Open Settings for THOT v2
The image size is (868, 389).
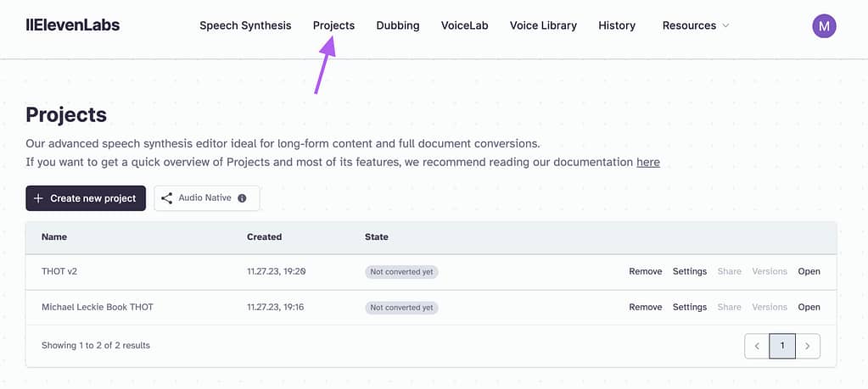(690, 272)
